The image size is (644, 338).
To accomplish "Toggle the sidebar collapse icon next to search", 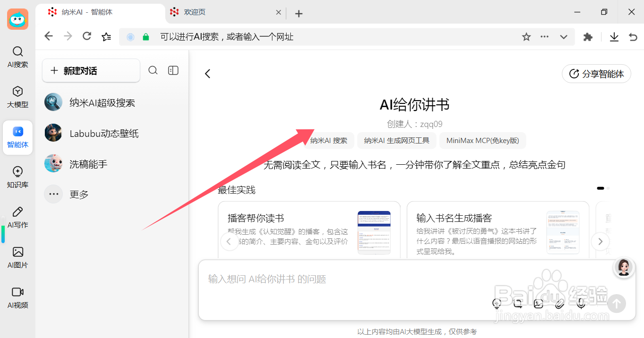I will click(173, 70).
